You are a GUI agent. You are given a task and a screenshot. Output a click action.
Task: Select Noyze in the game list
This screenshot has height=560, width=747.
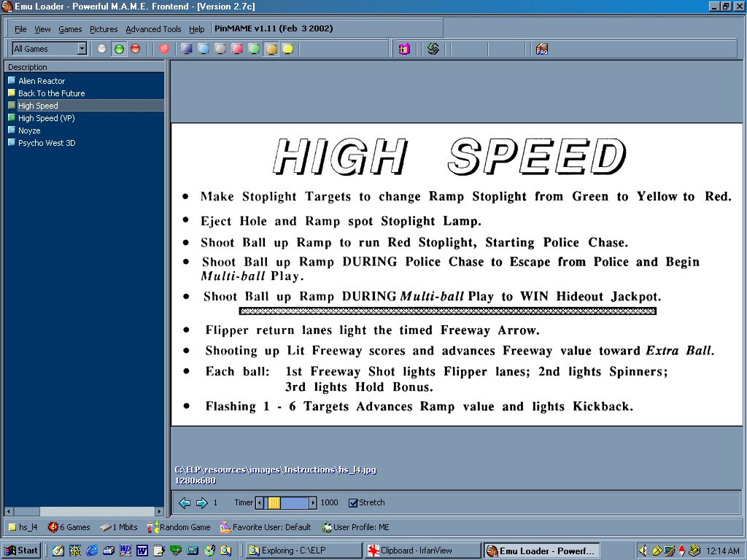[29, 131]
